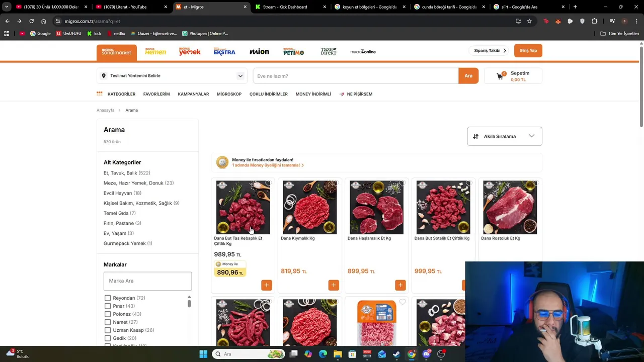Add Dana But Tas Kebaplık Et to cart

(267, 285)
